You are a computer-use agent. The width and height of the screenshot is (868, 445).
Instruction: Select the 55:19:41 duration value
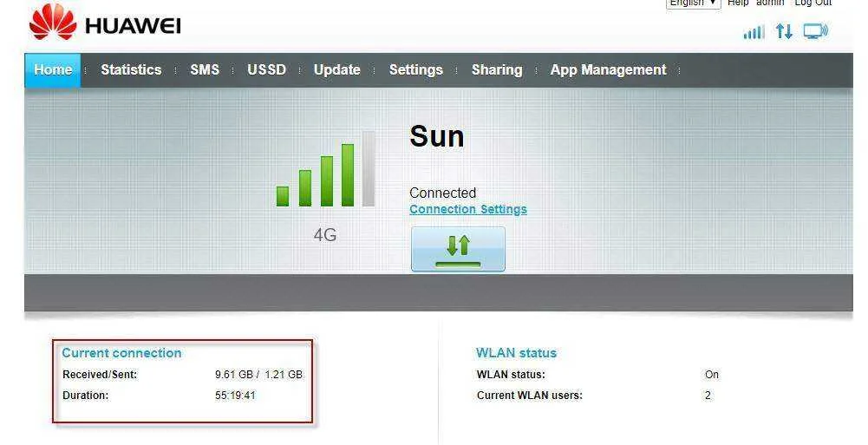tap(235, 396)
